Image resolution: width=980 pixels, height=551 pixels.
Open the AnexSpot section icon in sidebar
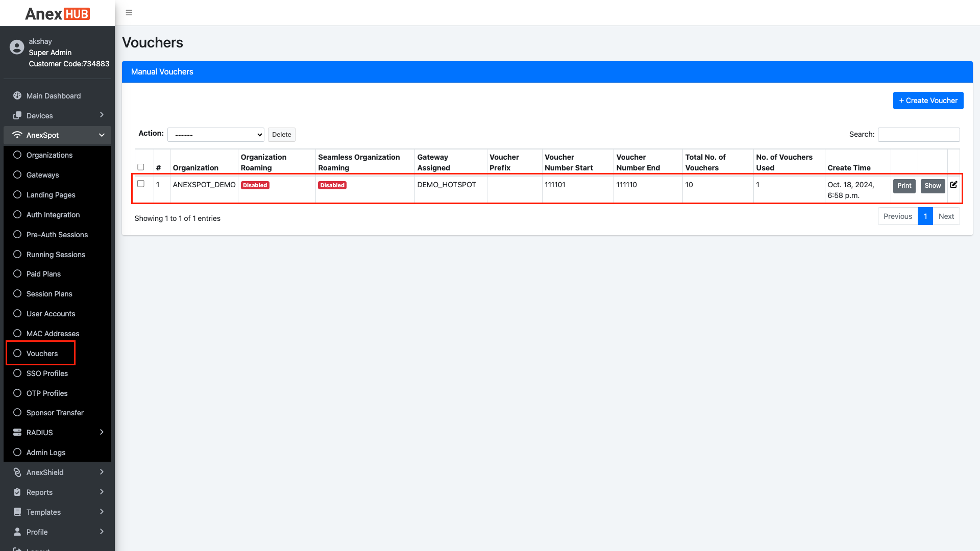[x=17, y=135]
